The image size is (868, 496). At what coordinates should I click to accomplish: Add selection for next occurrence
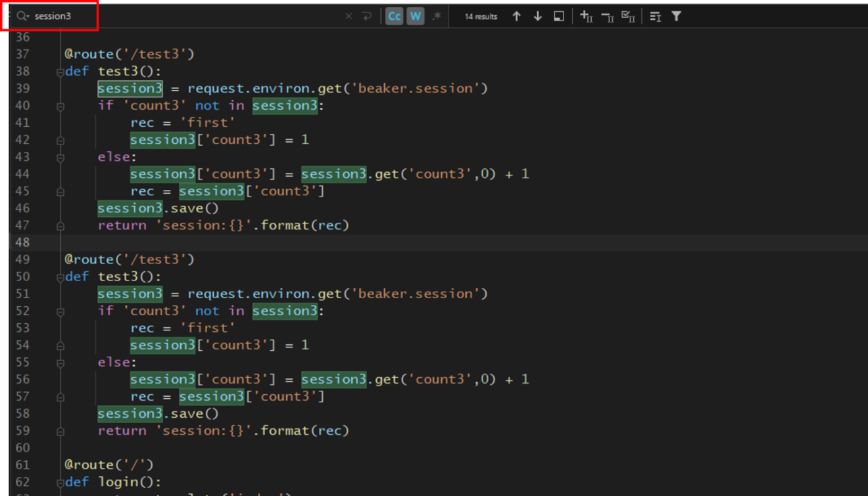tap(587, 16)
